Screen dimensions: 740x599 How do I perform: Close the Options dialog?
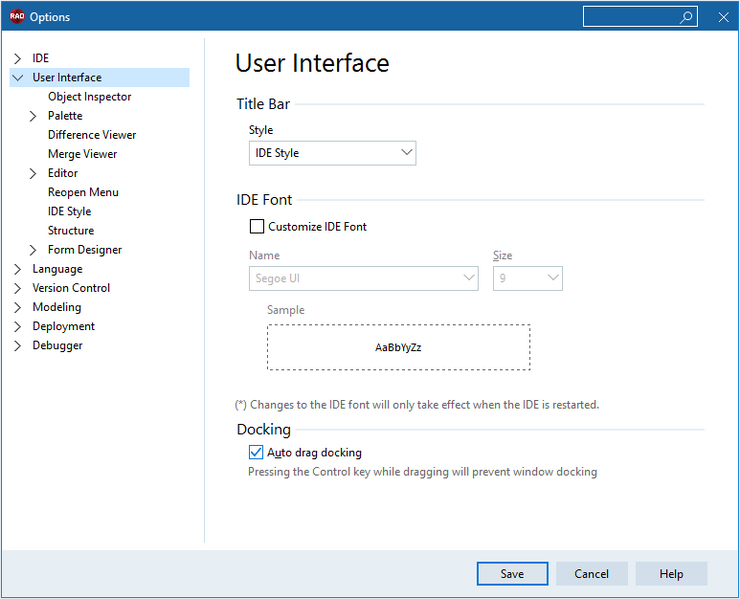point(723,17)
